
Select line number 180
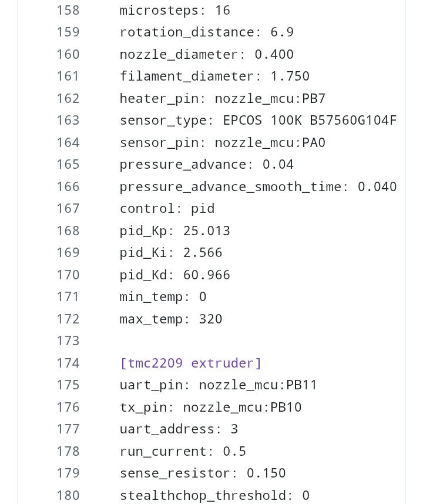click(x=68, y=495)
